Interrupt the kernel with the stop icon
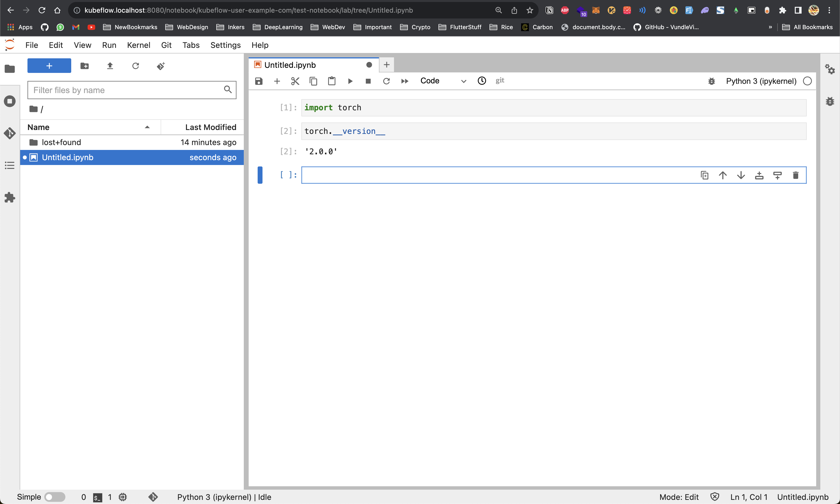The image size is (840, 504). [x=368, y=81]
